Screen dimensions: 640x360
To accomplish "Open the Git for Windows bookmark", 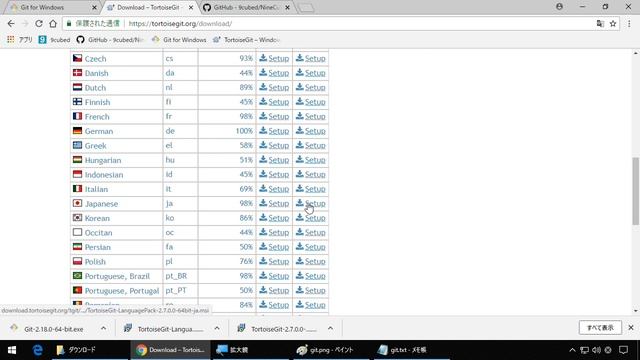I will (x=179, y=40).
